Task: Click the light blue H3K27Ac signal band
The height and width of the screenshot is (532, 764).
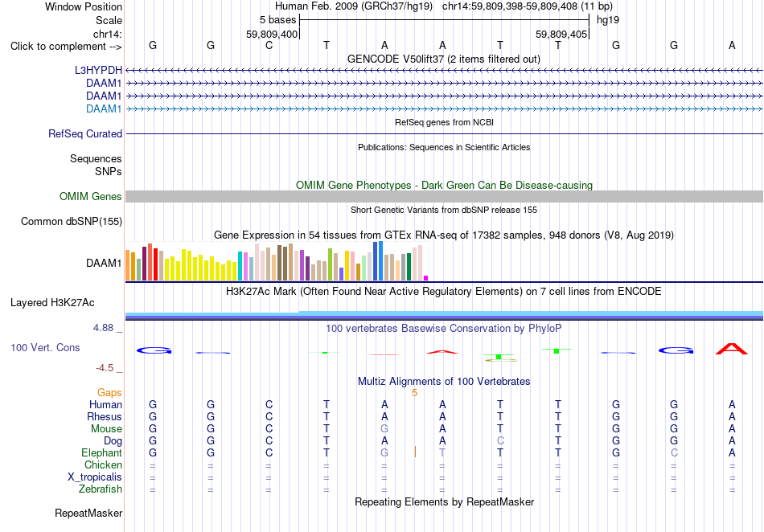Action: pyautogui.click(x=444, y=314)
